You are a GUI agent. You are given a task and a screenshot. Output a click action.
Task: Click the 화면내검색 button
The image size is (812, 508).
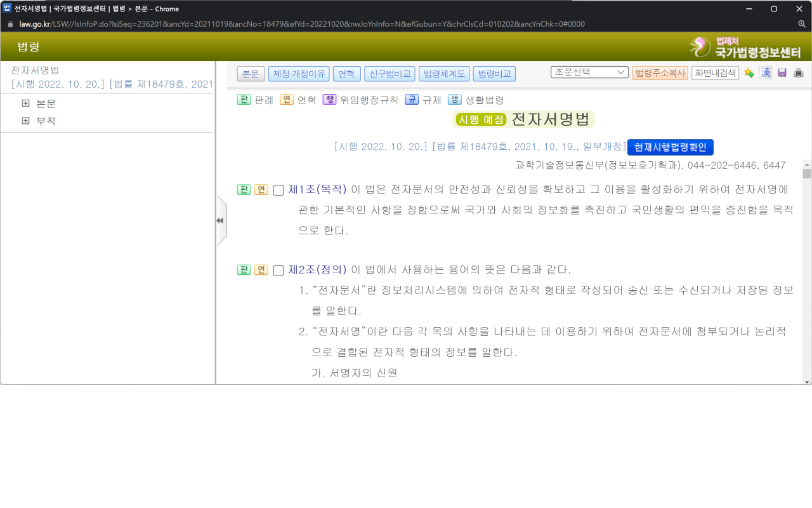(x=715, y=73)
